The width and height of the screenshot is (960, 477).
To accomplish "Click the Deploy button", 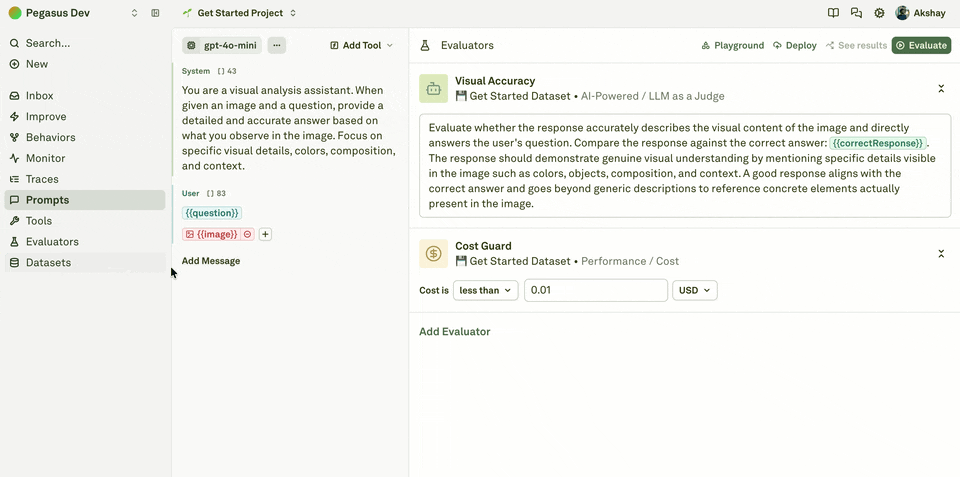I will pos(795,45).
